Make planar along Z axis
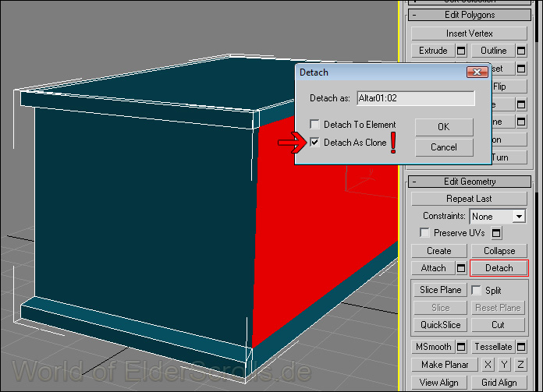This screenshot has height=392, width=543. pos(520,365)
